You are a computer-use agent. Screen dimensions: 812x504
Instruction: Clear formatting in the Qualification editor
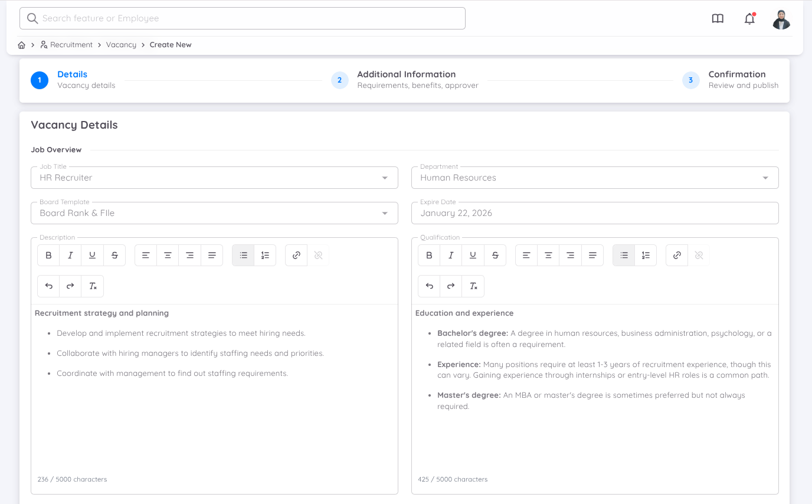tap(473, 286)
